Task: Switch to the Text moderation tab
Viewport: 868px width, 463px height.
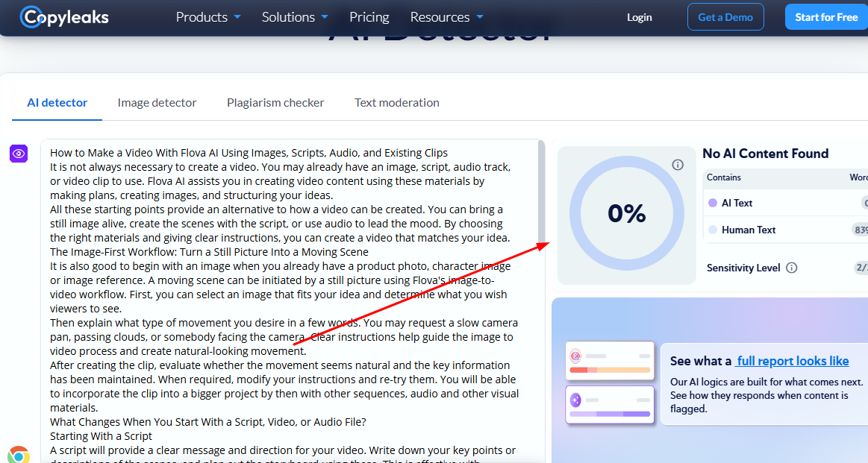Action: click(396, 103)
